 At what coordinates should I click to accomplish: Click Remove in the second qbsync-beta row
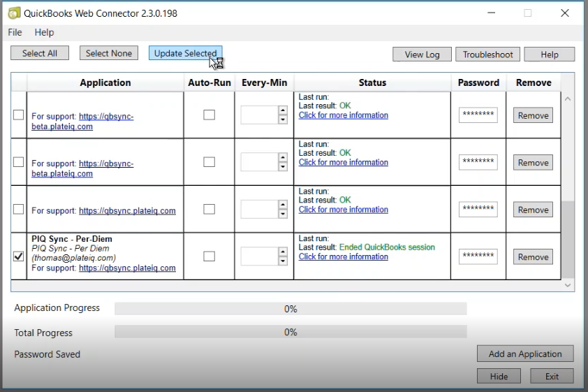point(533,163)
